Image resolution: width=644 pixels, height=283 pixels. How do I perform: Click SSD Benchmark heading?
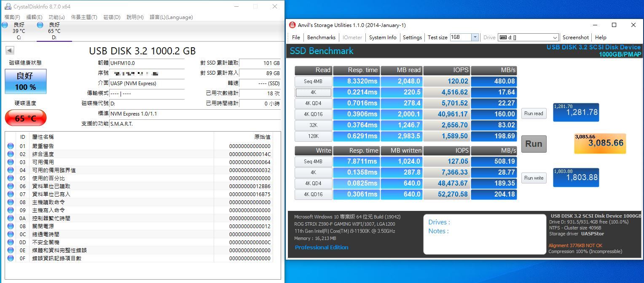[x=322, y=51]
